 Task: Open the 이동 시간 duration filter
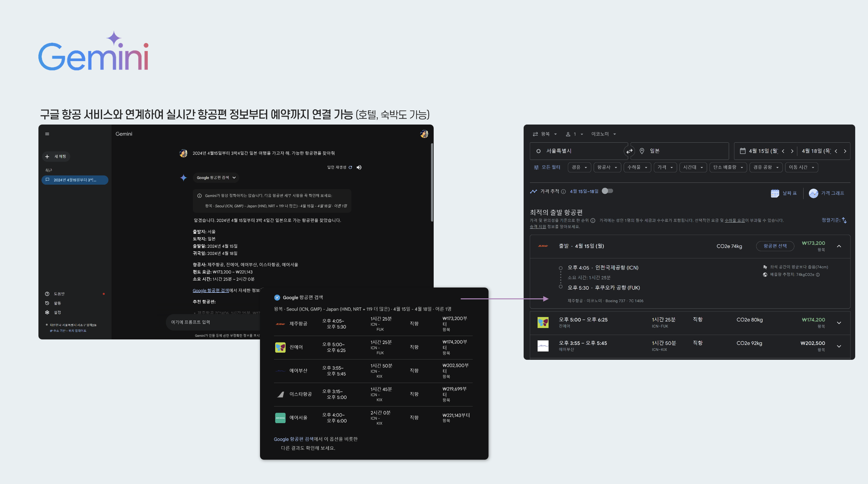[801, 167]
